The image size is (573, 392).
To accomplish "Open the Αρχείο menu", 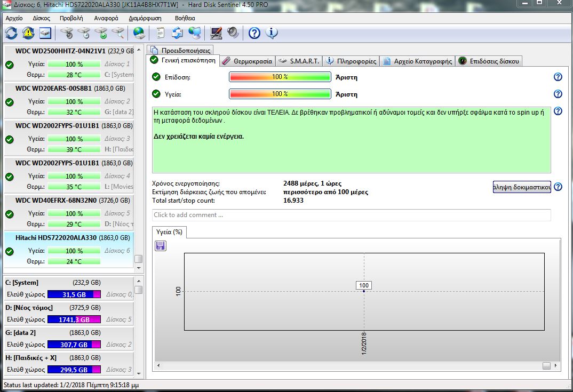I will (14, 18).
